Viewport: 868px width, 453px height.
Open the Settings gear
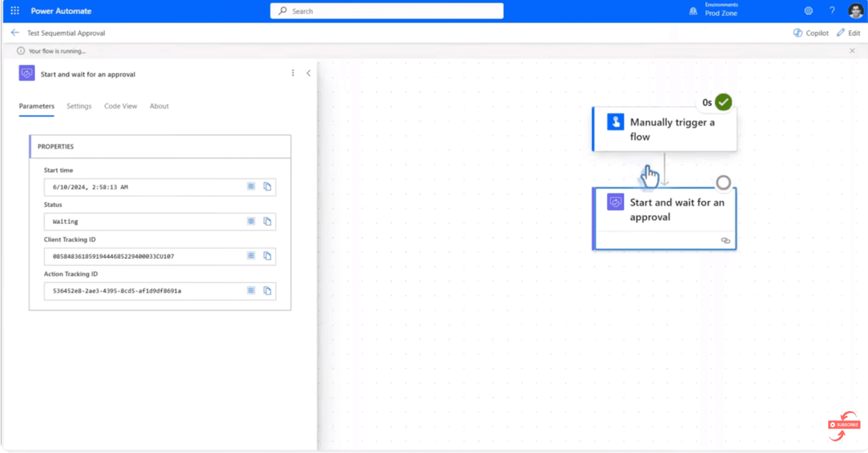pyautogui.click(x=808, y=11)
